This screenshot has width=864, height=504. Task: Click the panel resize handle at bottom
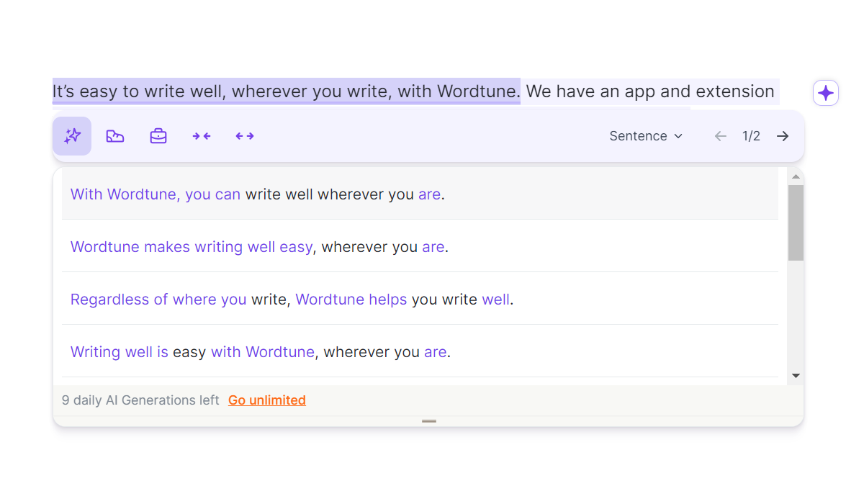(x=429, y=420)
